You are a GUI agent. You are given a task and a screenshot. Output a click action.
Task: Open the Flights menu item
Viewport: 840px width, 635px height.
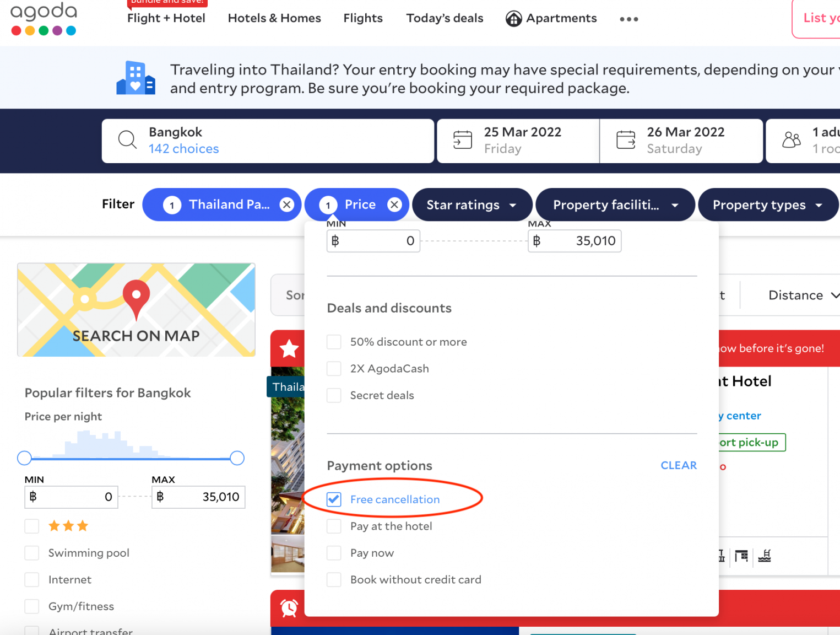click(363, 18)
